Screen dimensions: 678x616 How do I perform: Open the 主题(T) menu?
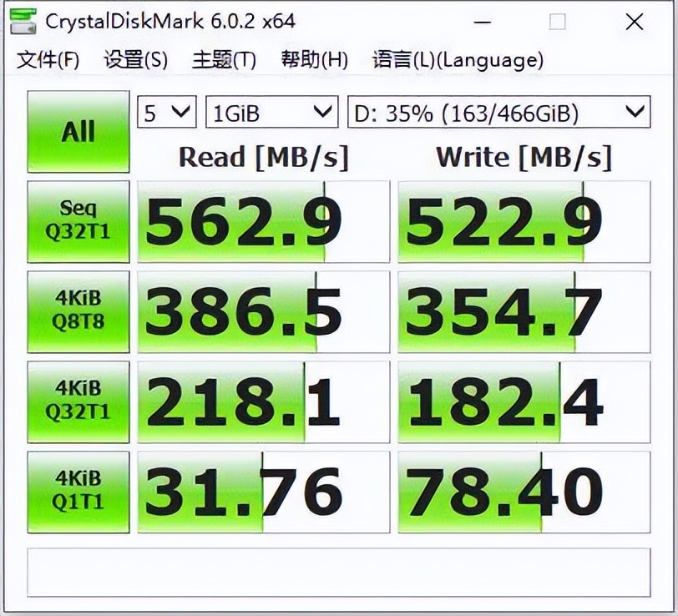point(224,59)
